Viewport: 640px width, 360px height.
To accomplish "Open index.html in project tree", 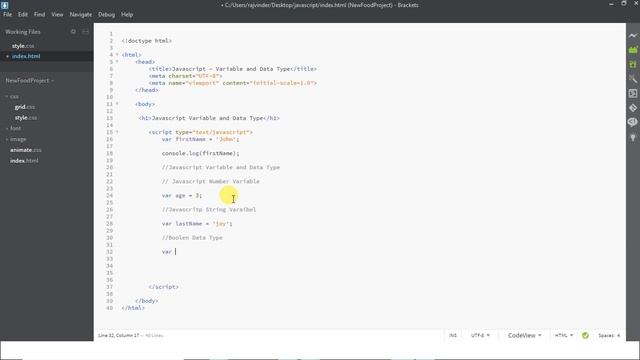I will click(24, 161).
